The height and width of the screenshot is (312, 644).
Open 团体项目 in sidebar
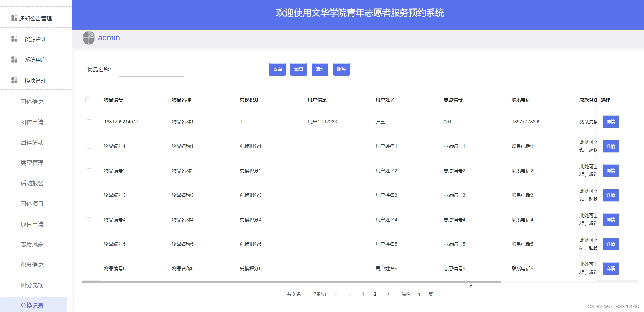click(x=32, y=204)
